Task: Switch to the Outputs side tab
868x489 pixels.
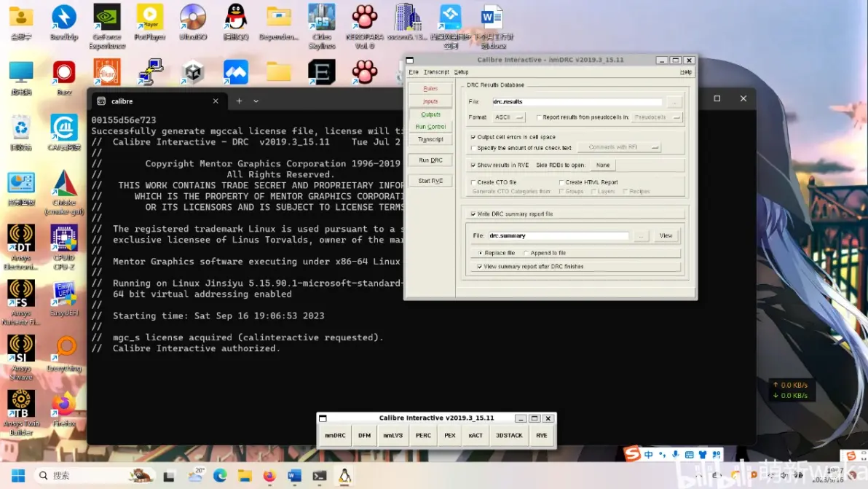Action: tap(430, 114)
